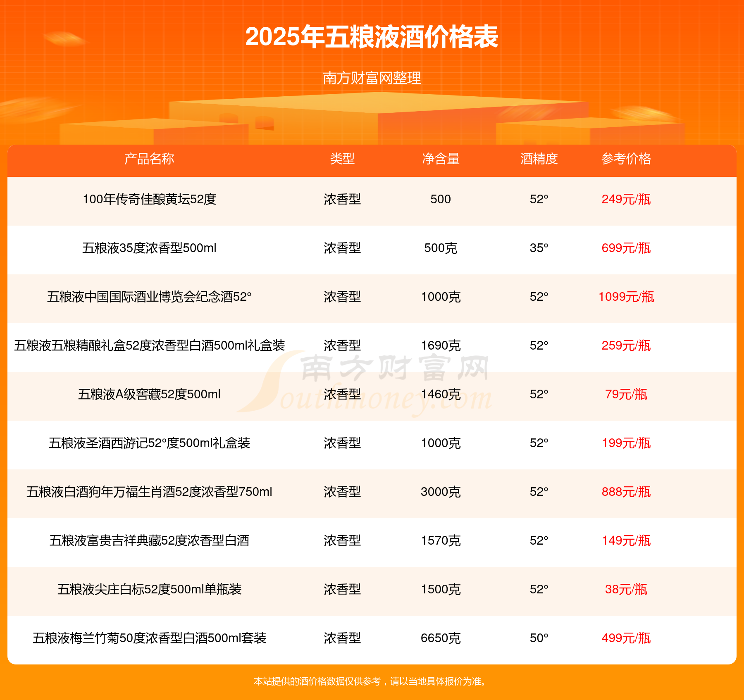The height and width of the screenshot is (700, 744).
Task: Select 52° in the 圣酒西游记 row
Action: coord(539,443)
